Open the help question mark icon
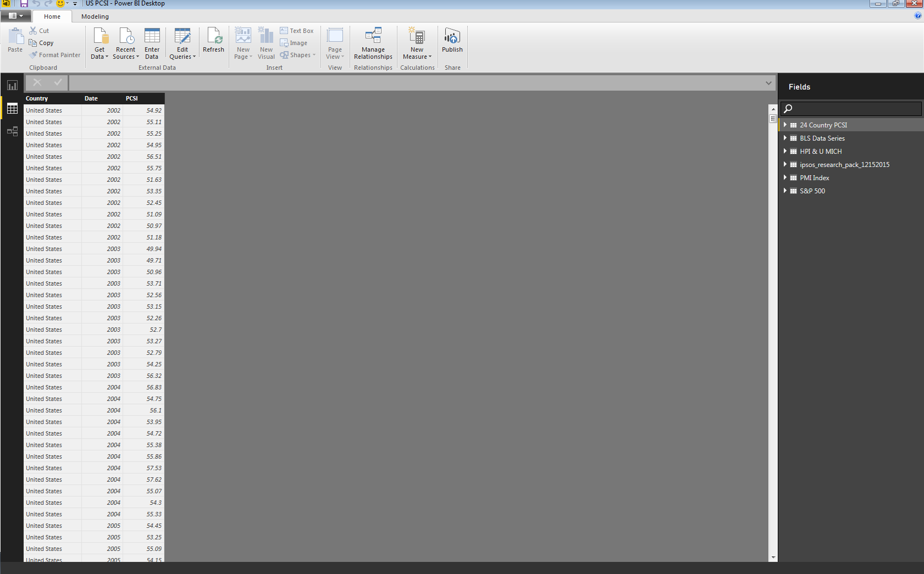Viewport: 924px width, 574px height. (x=918, y=15)
